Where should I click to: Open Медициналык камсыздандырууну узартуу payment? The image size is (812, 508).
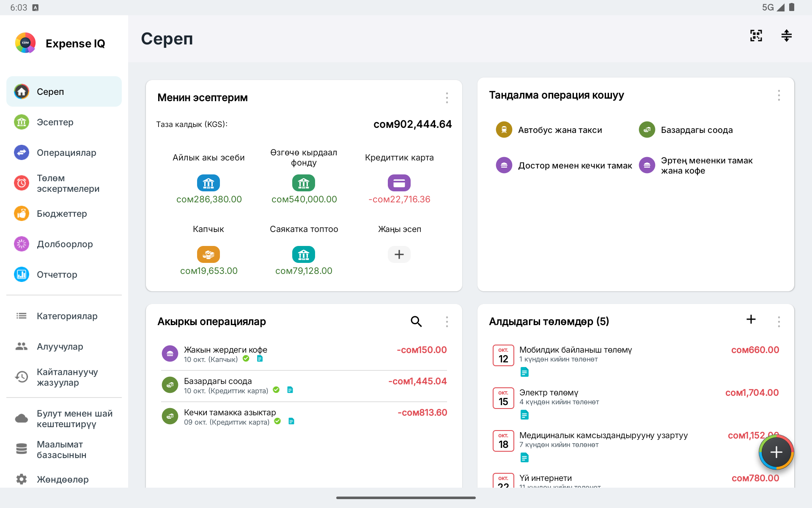tap(636, 447)
